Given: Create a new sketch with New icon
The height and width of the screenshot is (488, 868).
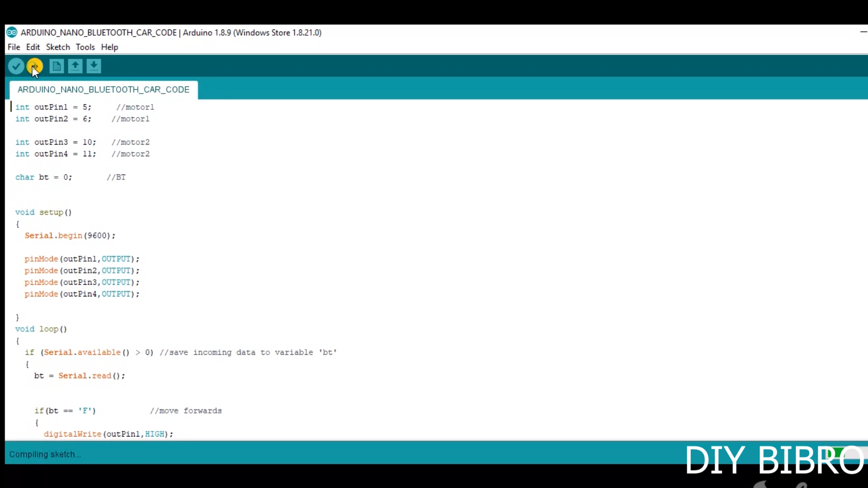Looking at the screenshot, I should point(57,66).
